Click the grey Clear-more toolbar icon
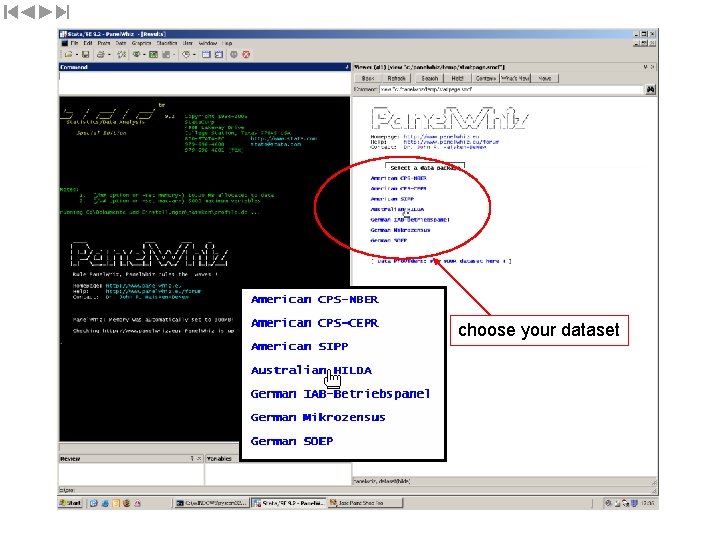The image size is (720, 540). click(x=234, y=55)
